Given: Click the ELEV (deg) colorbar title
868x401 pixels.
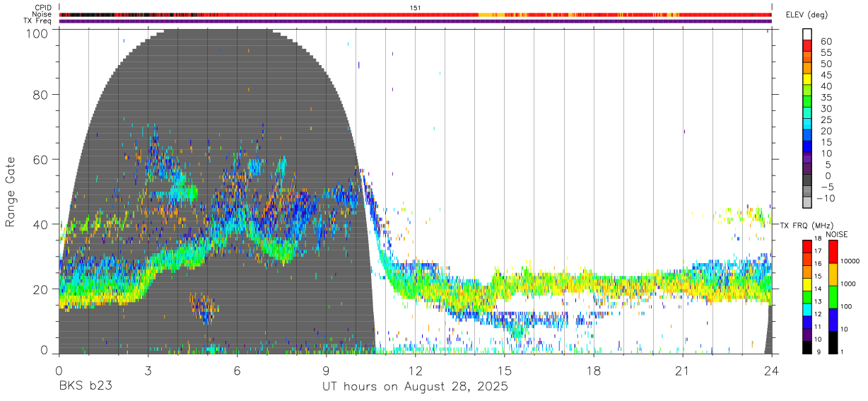Looking at the screenshot, I should click(x=807, y=14).
